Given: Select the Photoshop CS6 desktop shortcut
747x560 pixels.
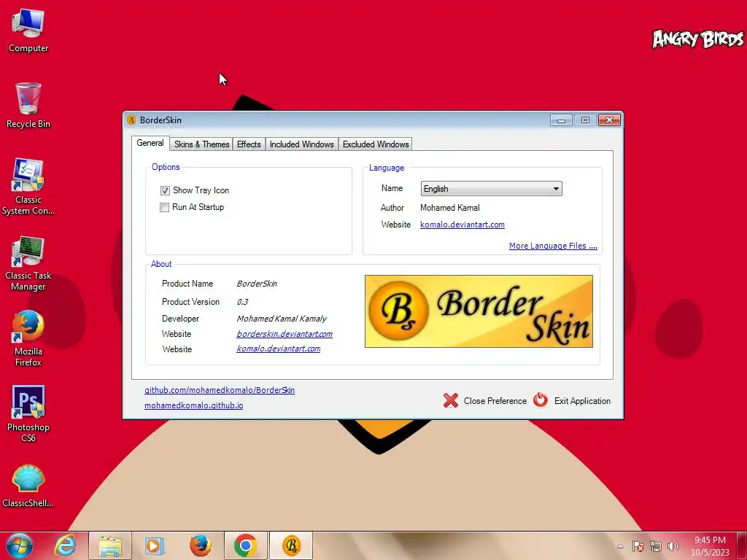Looking at the screenshot, I should pyautogui.click(x=28, y=413).
